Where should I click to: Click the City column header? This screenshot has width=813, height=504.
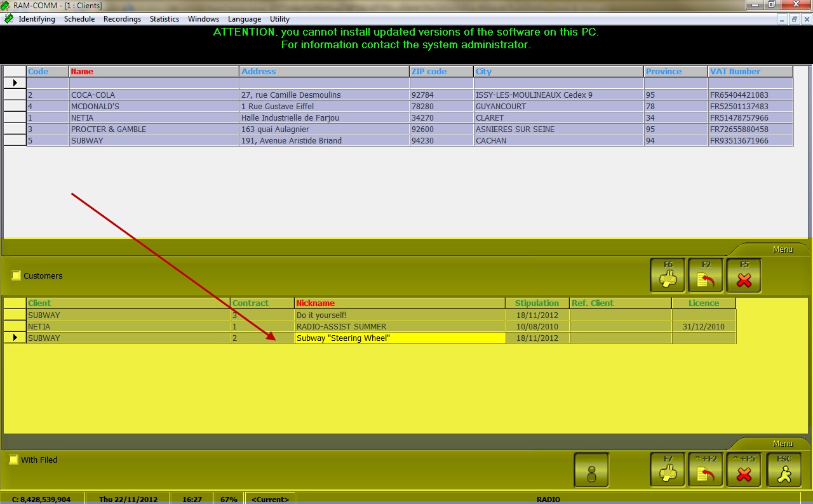[559, 72]
